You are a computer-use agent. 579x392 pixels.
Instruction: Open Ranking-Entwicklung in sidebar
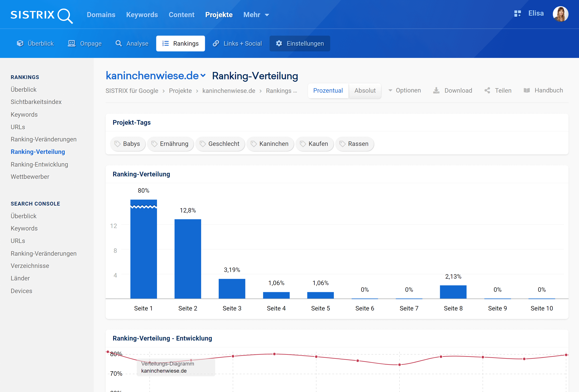[x=39, y=164]
